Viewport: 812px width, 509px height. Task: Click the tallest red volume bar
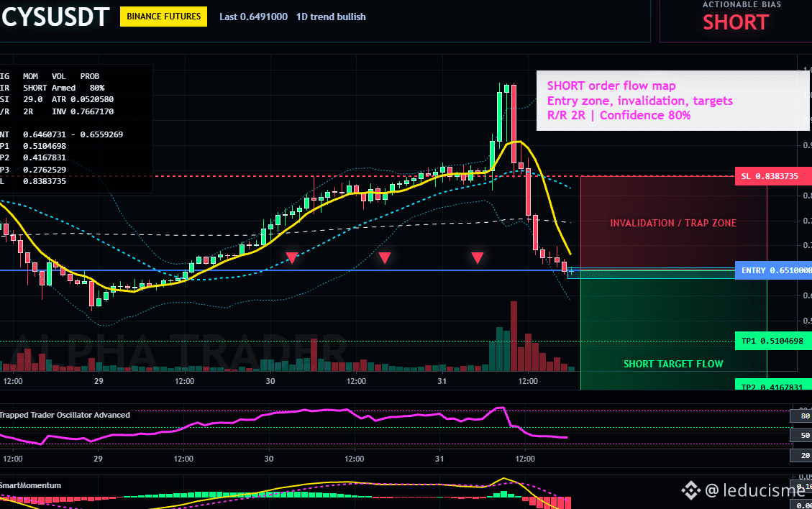tap(514, 336)
